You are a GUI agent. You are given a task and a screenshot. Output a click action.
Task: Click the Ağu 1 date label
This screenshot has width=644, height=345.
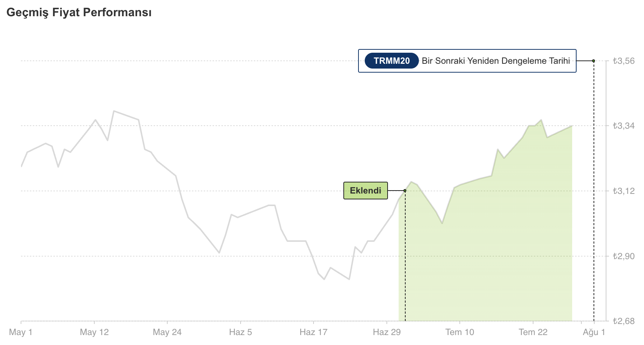(594, 332)
